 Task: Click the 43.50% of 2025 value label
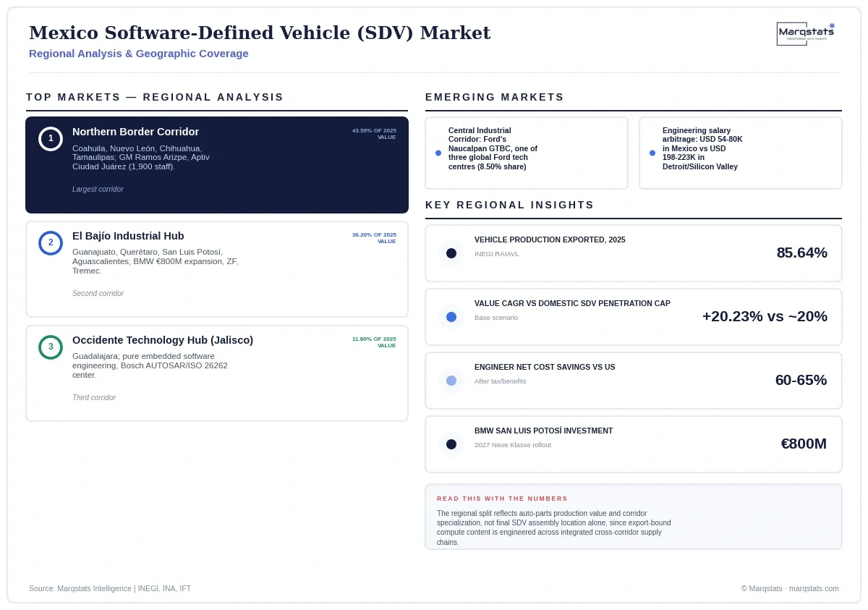(374, 134)
